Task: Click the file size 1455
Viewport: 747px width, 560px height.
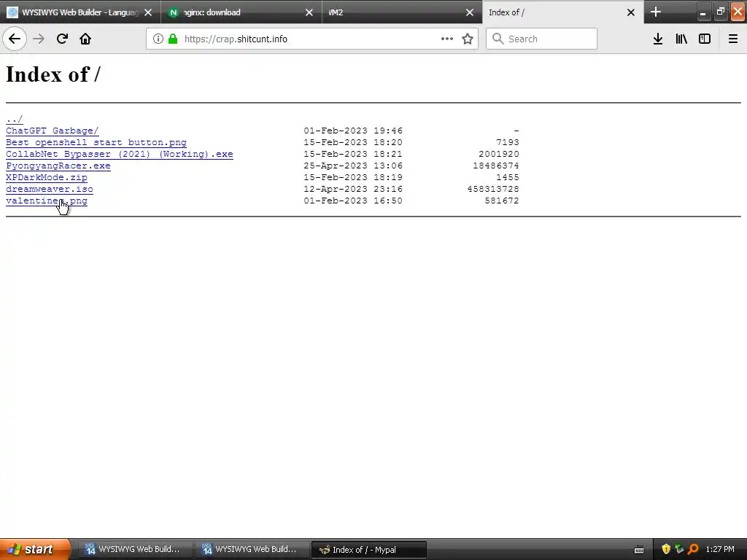Action: point(508,177)
